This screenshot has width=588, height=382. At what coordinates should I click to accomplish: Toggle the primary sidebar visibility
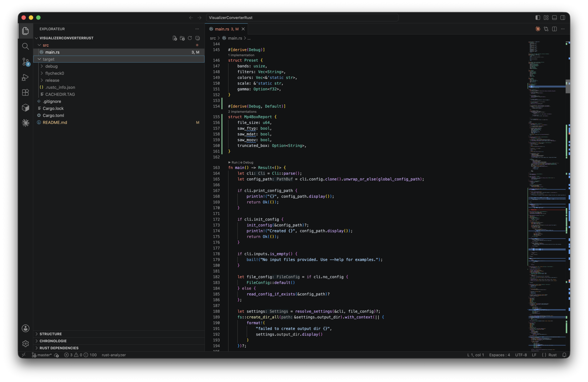[x=538, y=17]
